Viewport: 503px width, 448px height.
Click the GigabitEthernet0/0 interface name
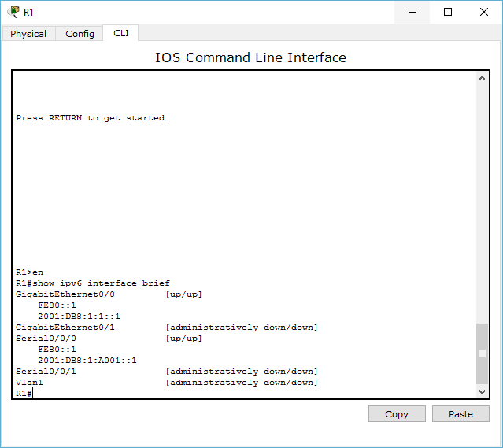65,294
